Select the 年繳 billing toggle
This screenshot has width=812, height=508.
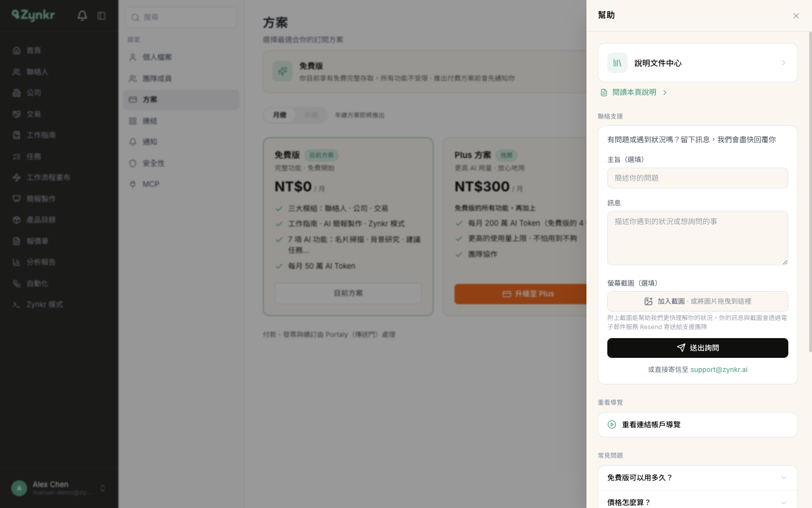[311, 115]
